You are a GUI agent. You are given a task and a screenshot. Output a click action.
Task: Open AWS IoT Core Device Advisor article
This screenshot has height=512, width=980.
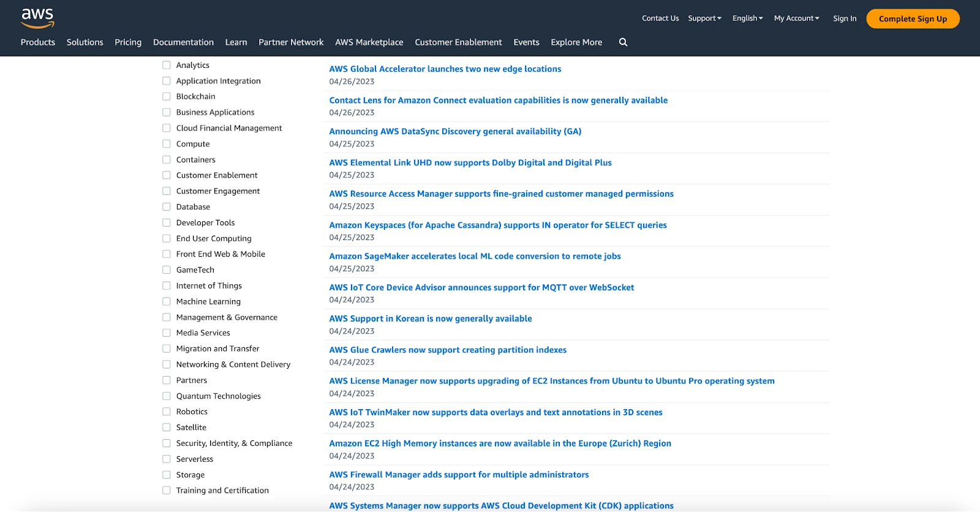pos(481,288)
